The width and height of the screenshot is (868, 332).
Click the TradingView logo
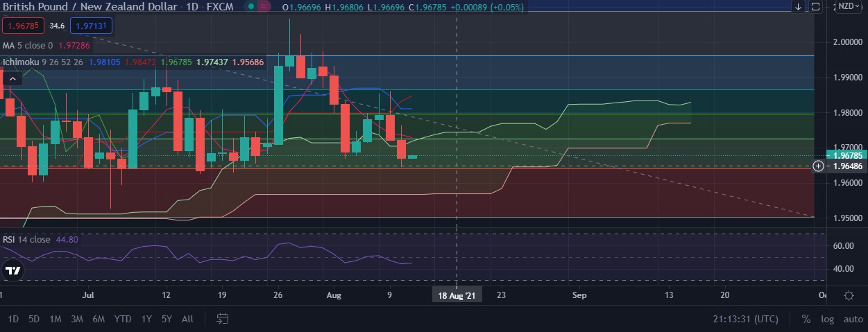pyautogui.click(x=12, y=272)
